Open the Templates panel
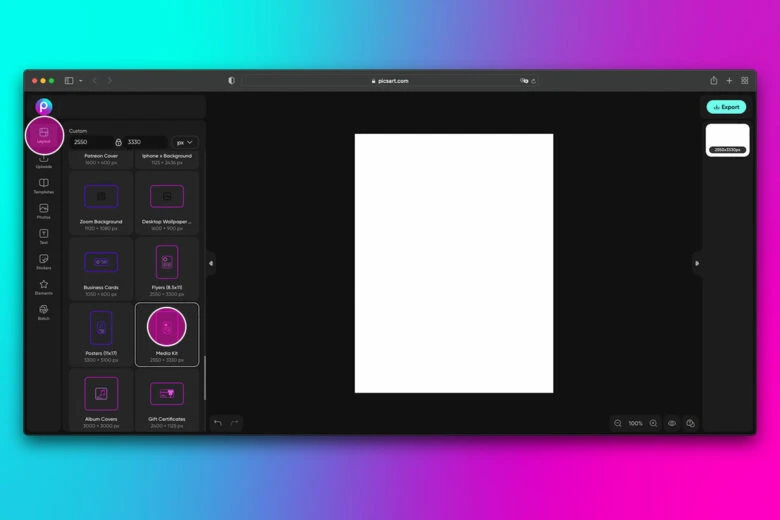The height and width of the screenshot is (520, 780). [43, 185]
